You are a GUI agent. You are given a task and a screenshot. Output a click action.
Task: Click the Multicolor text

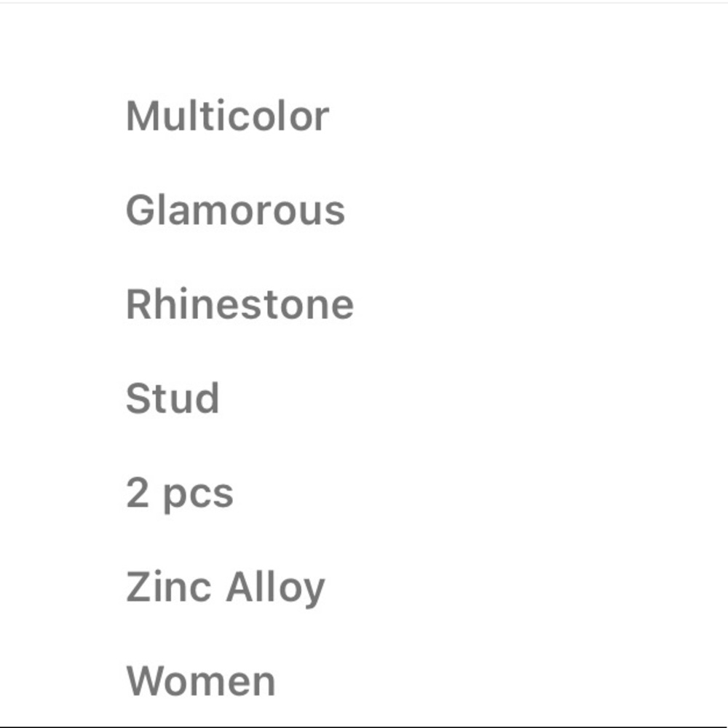pyautogui.click(x=227, y=116)
